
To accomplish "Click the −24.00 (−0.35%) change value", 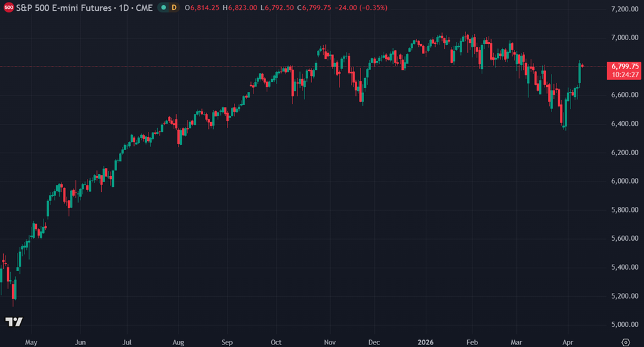I will tap(362, 8).
